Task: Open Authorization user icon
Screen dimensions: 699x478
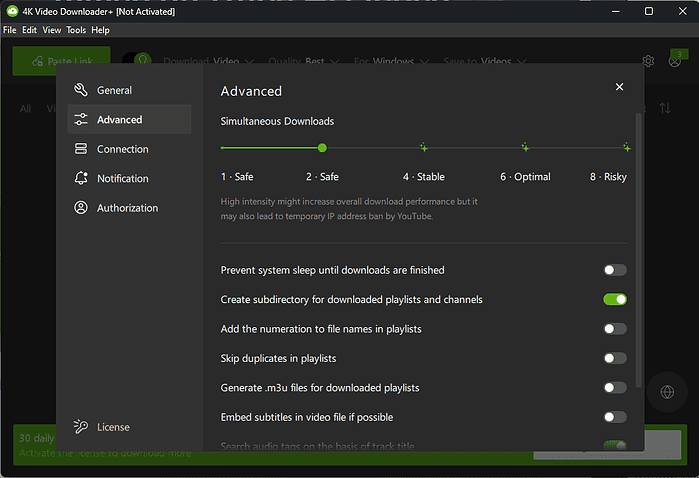Action: pyautogui.click(x=80, y=208)
